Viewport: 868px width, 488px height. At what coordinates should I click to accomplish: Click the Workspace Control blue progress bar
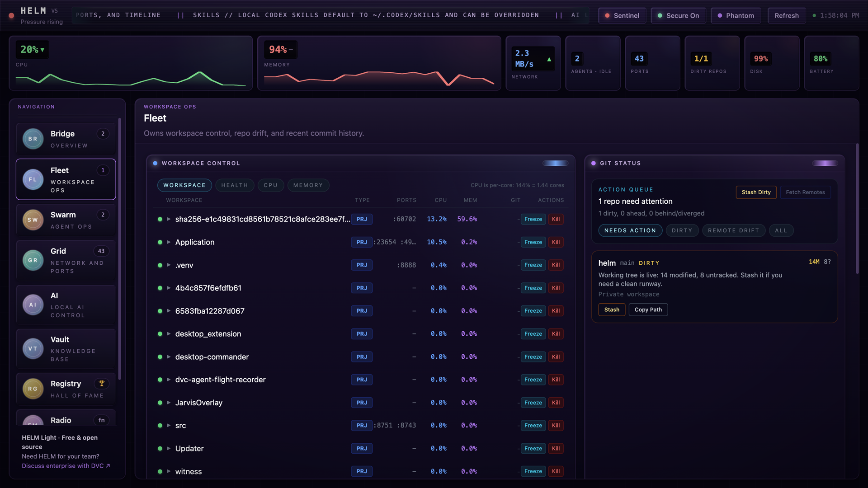tap(555, 163)
